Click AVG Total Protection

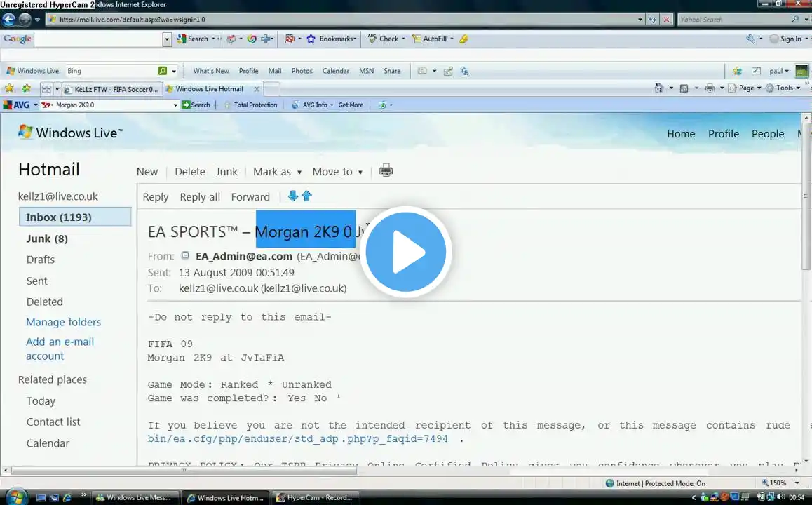250,105
